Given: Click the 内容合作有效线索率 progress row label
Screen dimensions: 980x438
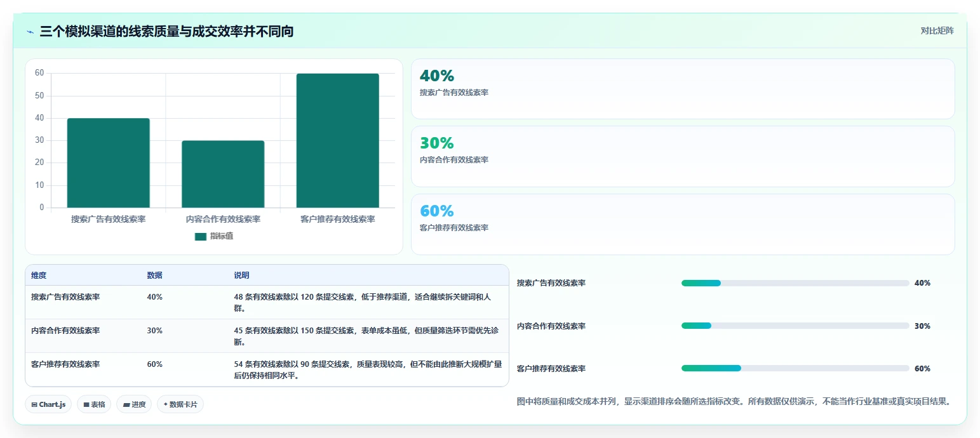Looking at the screenshot, I should pos(551,326).
